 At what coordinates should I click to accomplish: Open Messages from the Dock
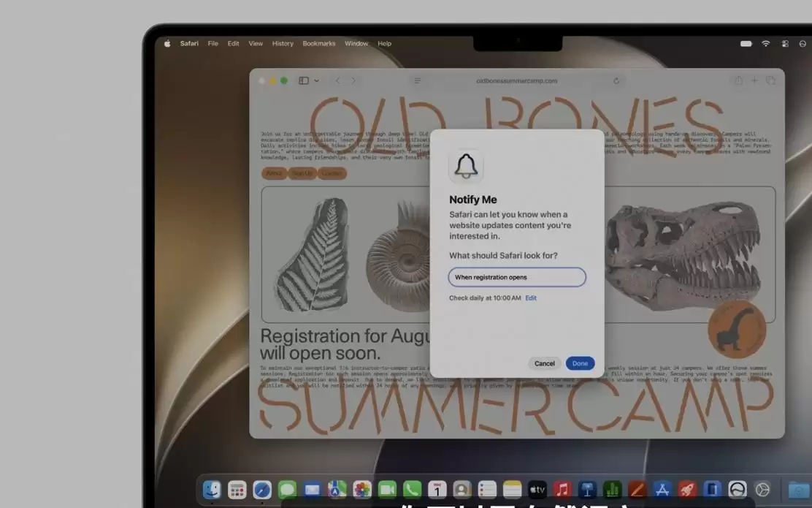coord(287,489)
